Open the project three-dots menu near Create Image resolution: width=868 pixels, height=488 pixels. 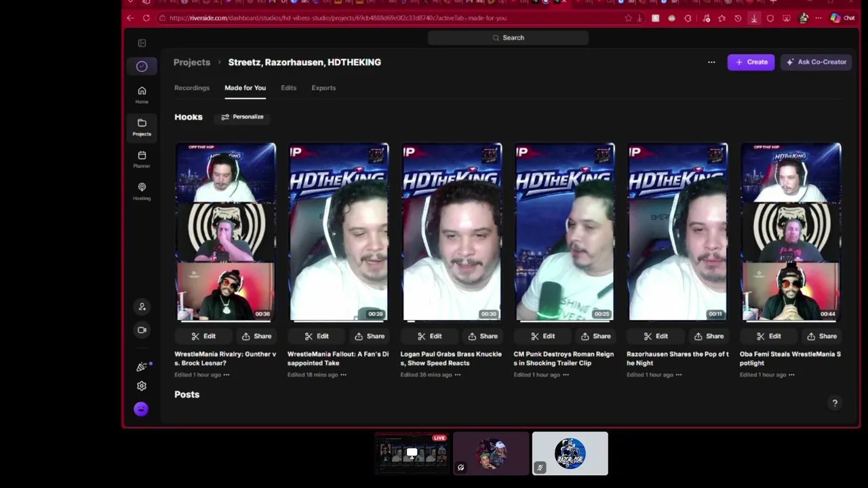point(711,62)
